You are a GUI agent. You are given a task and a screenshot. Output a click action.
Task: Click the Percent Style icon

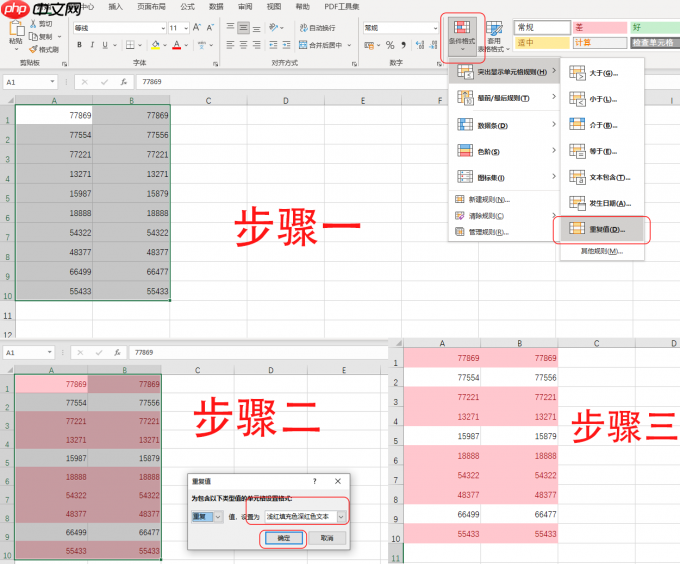coord(390,45)
